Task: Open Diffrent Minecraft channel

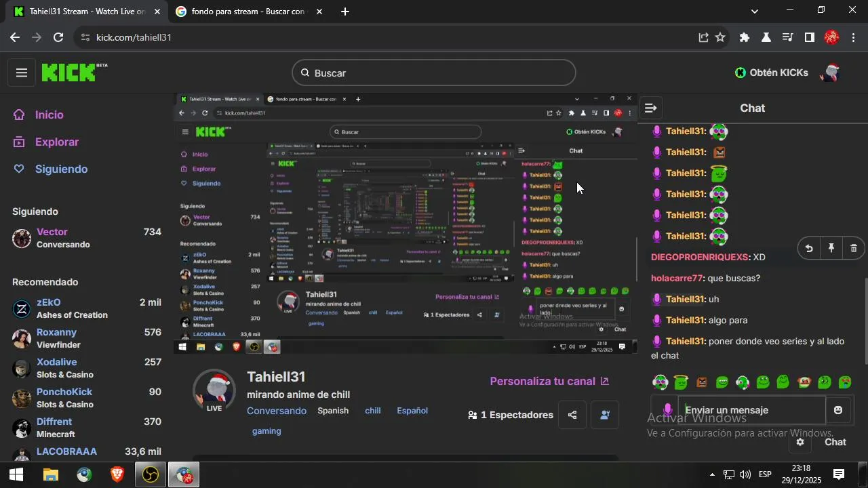Action: (x=87, y=428)
